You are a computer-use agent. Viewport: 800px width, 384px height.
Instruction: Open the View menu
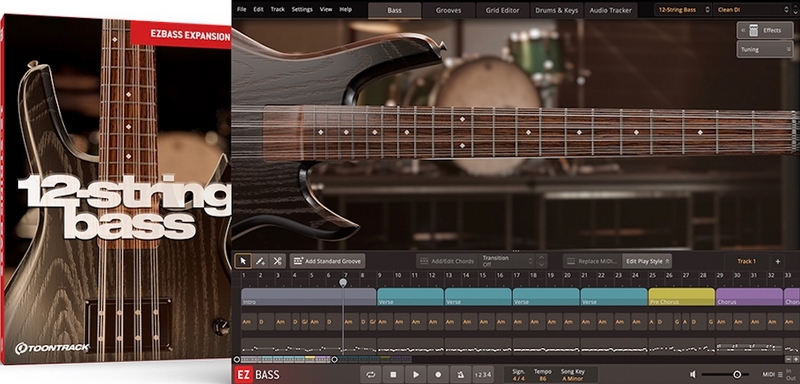point(326,9)
